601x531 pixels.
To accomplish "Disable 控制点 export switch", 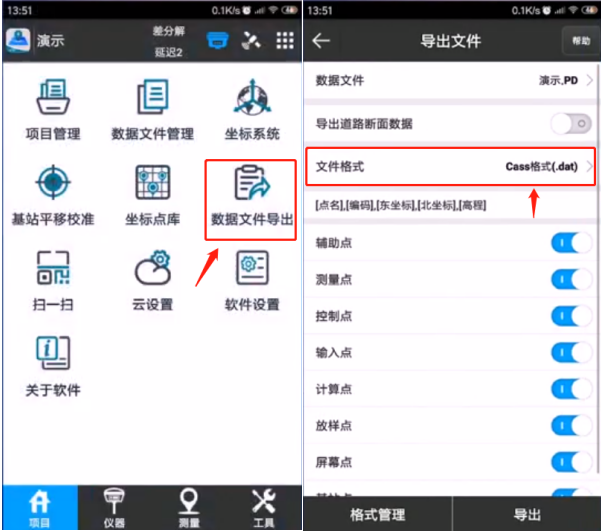I will (x=570, y=316).
